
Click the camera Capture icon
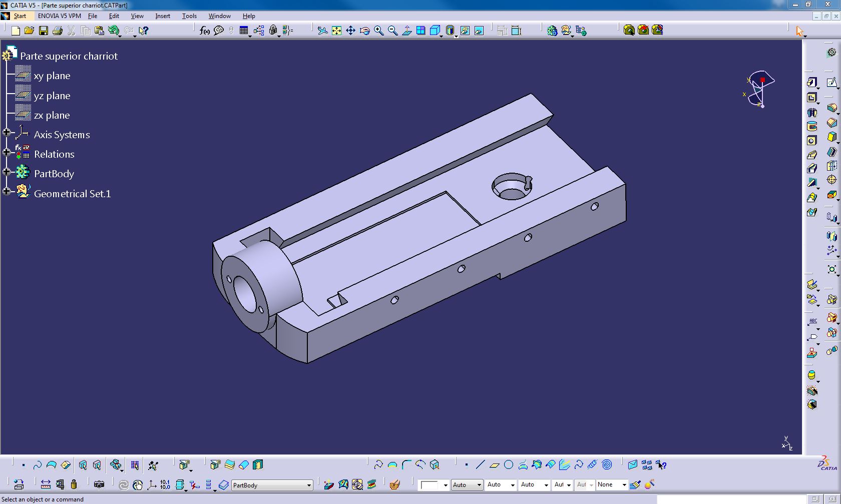(x=99, y=484)
